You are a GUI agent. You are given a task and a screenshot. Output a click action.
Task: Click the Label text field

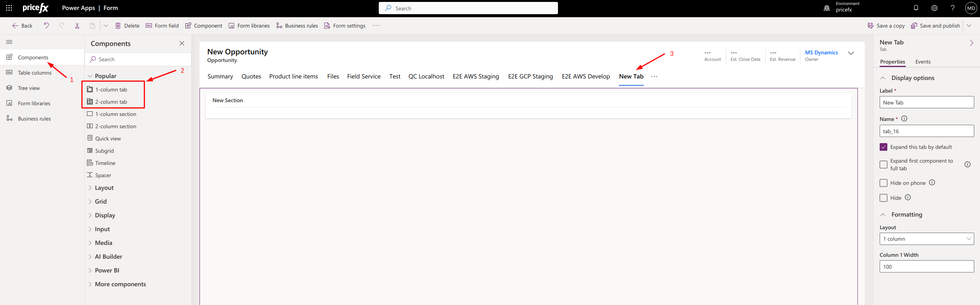926,103
